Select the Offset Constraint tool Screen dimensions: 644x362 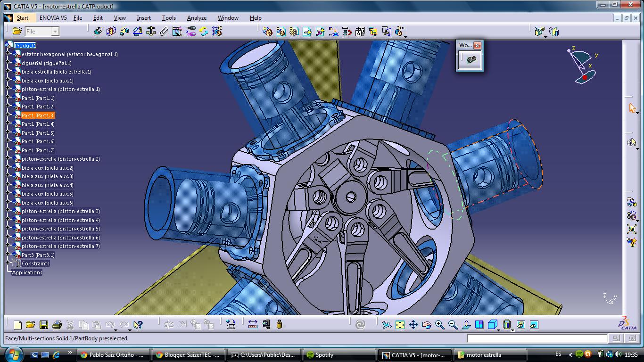(x=124, y=31)
